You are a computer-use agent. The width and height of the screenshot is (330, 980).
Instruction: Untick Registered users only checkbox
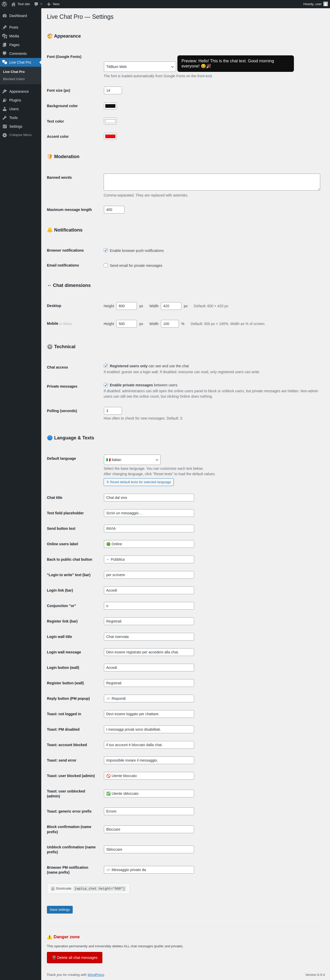[106, 366]
